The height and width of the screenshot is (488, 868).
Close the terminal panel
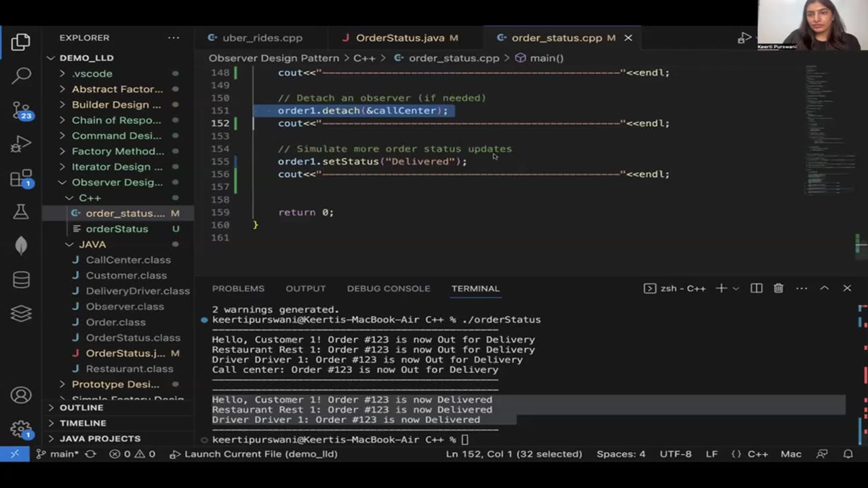[847, 288]
